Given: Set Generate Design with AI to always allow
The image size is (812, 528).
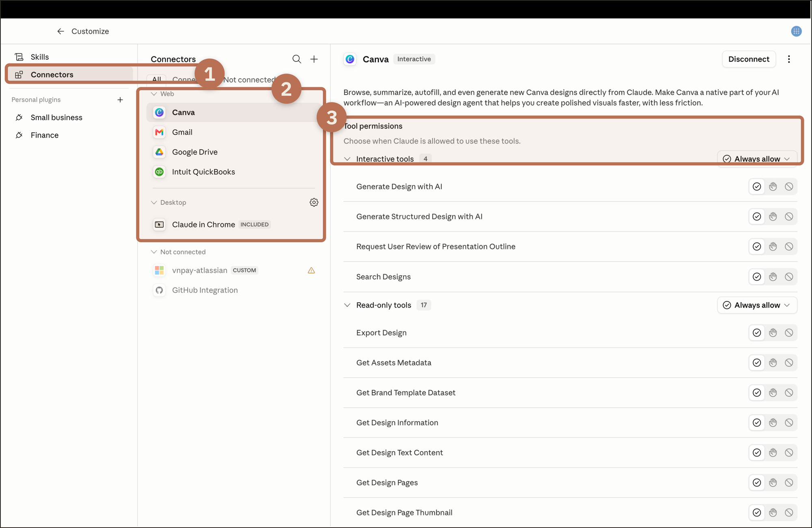Looking at the screenshot, I should pos(757,186).
